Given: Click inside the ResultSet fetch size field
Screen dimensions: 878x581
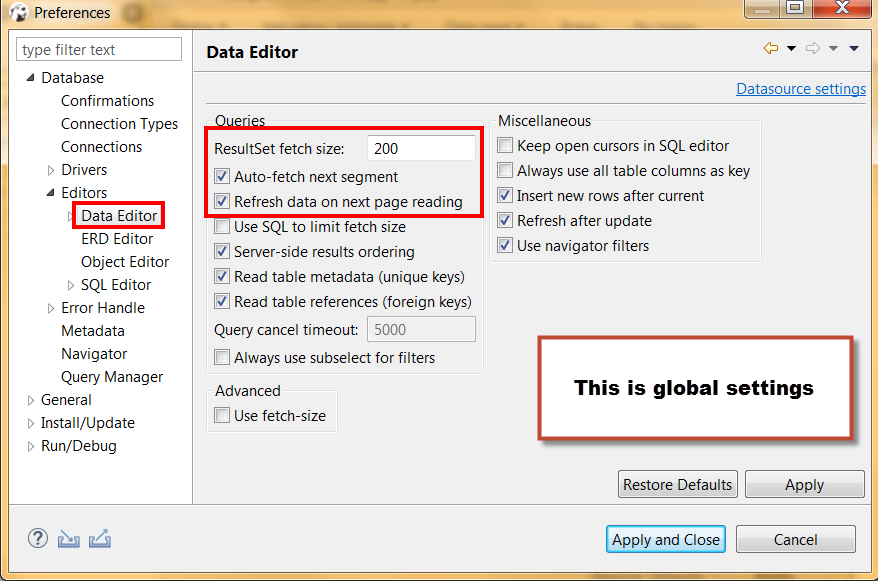Looking at the screenshot, I should 420,147.
